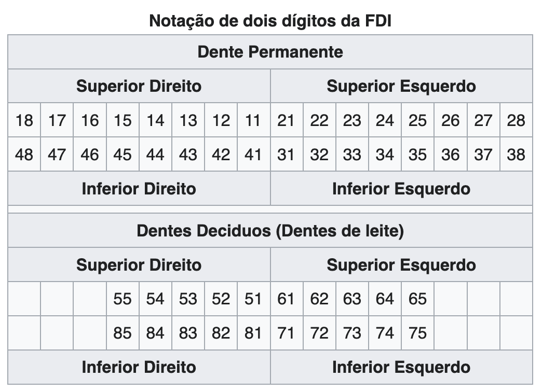Select tooth number 21 cell
Image resolution: width=542 pixels, height=392 pixels.
point(286,120)
